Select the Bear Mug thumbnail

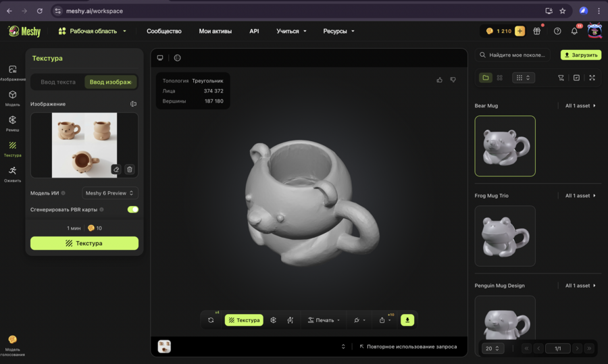pyautogui.click(x=505, y=146)
